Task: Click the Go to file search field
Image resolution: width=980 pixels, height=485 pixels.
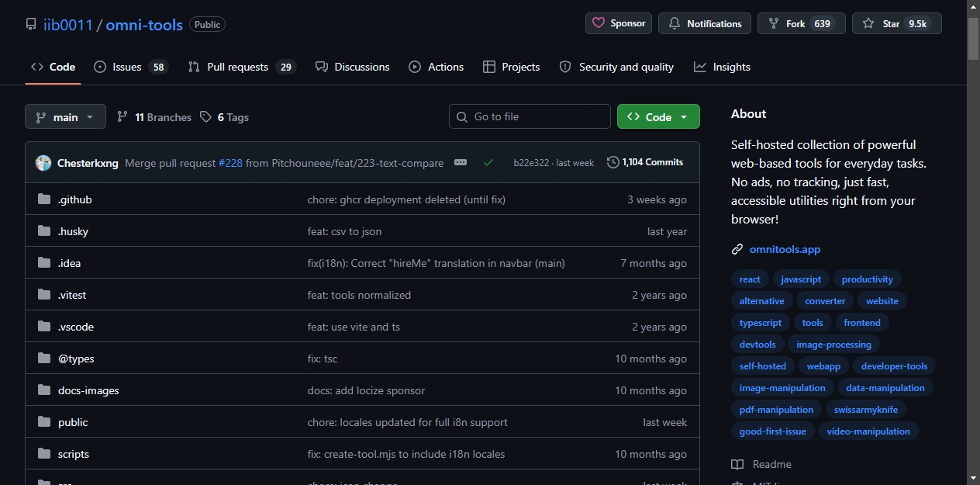Action: 530,116
